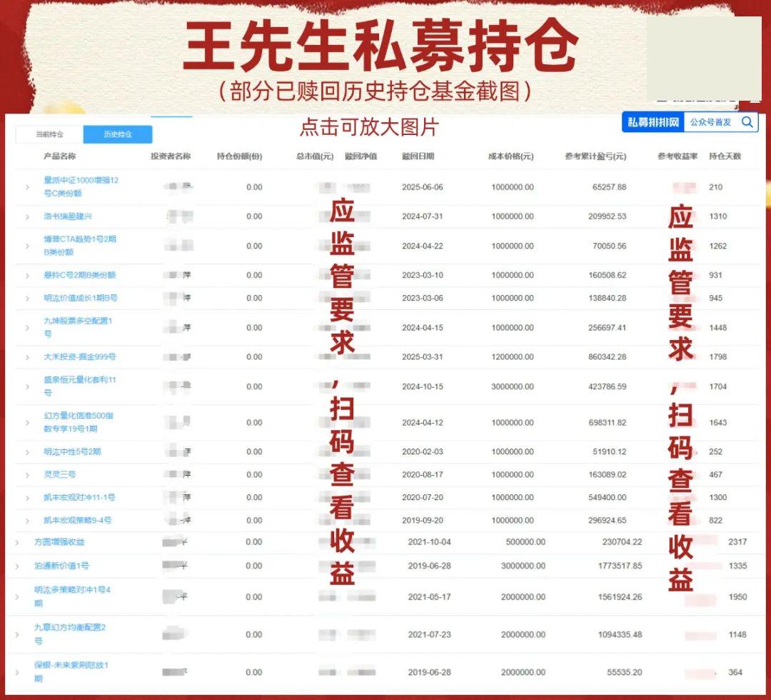Expand the row redeemed 2019-06-28 with cost 2000000.00
This screenshot has height=700, width=771.
(17, 672)
